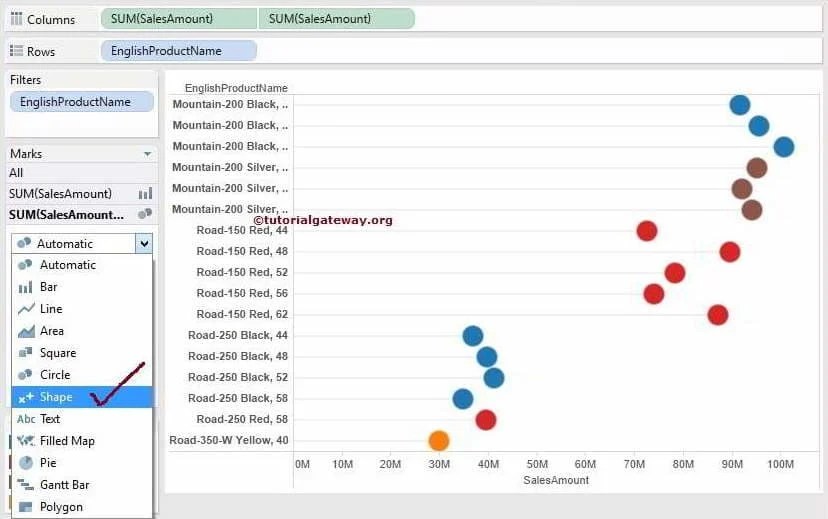Viewport: 828px width, 519px height.
Task: Pick the Polygon mark type icon
Action: click(x=25, y=507)
